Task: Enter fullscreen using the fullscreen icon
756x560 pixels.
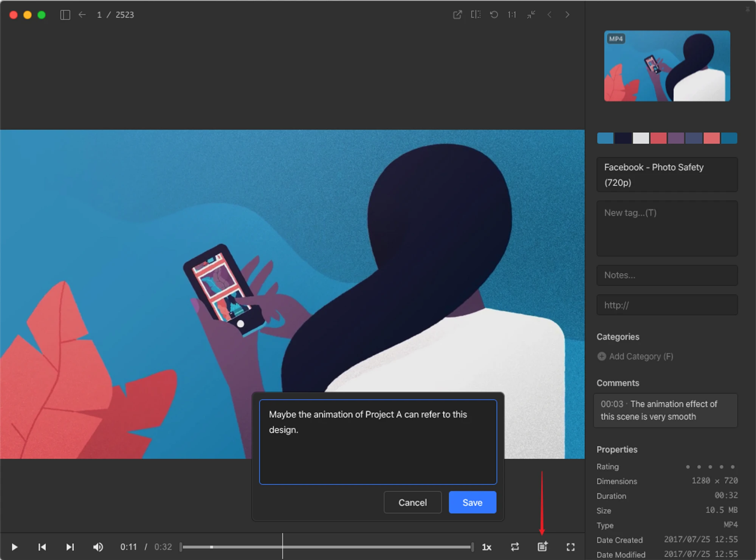Action: (x=571, y=547)
